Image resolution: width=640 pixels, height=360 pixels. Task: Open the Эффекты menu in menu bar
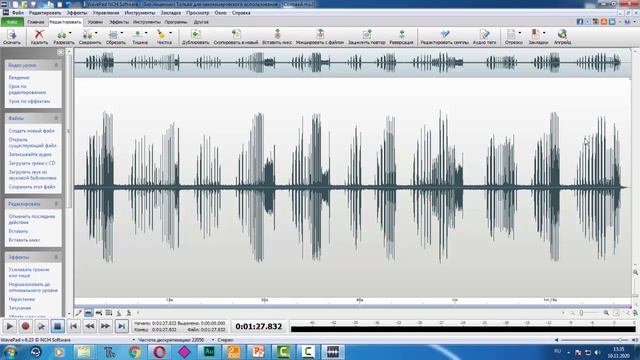pyautogui.click(x=77, y=13)
